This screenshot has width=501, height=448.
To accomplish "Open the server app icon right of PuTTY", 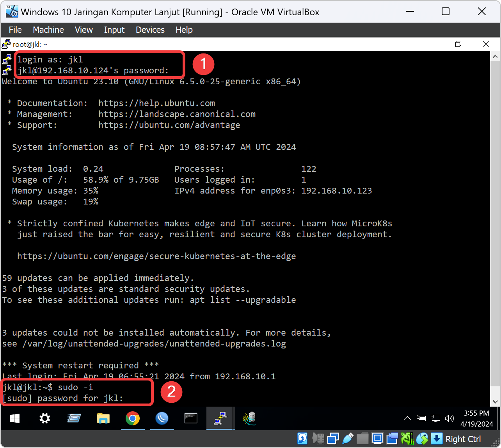I will [250, 419].
